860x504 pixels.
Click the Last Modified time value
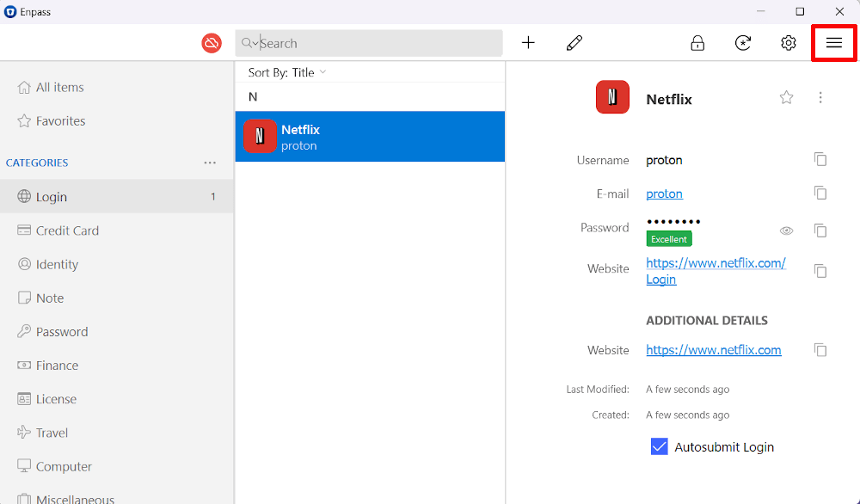tap(687, 390)
